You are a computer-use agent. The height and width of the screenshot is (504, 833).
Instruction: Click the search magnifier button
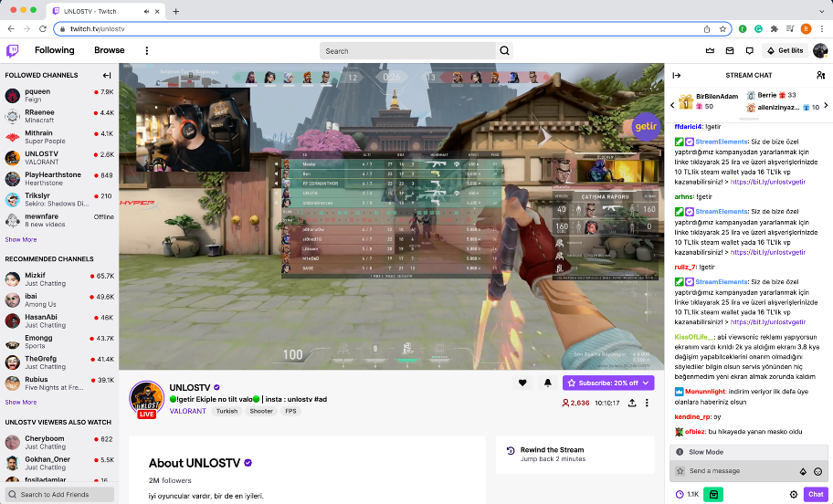click(504, 51)
